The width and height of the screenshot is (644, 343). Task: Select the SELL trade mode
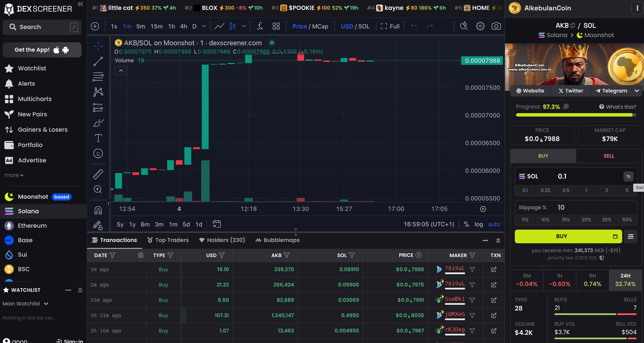609,156
